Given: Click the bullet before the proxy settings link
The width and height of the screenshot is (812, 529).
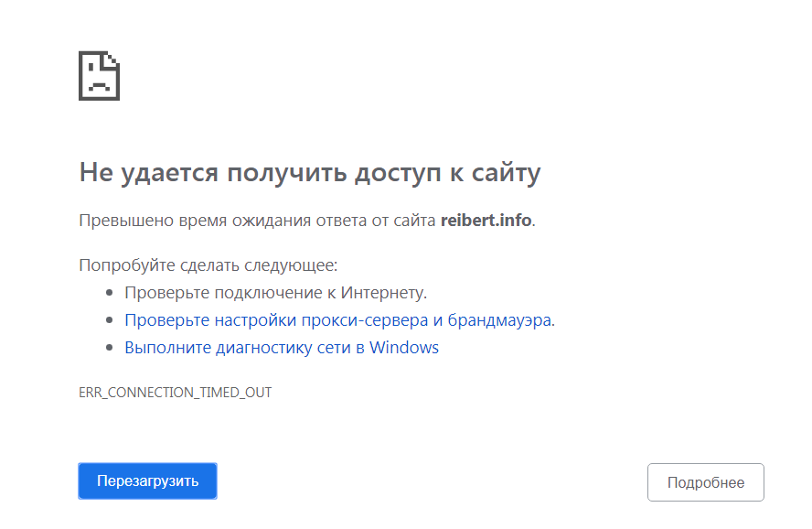Looking at the screenshot, I should click(110, 321).
